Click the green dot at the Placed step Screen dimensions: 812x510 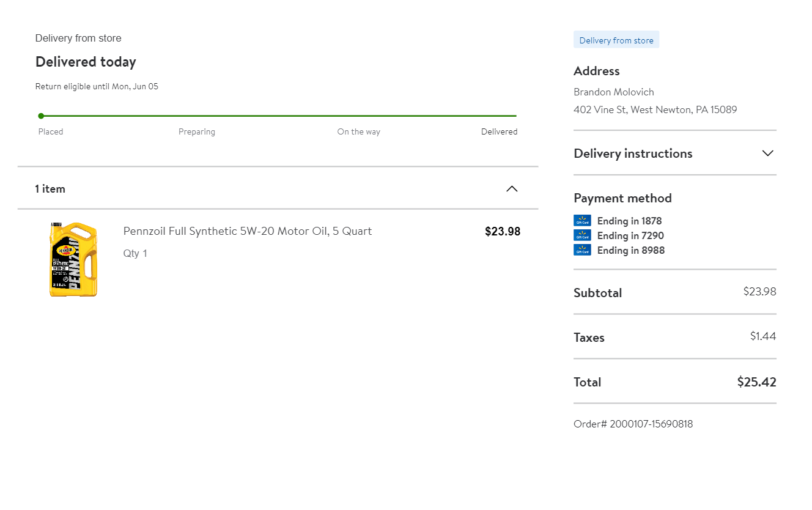pyautogui.click(x=41, y=116)
